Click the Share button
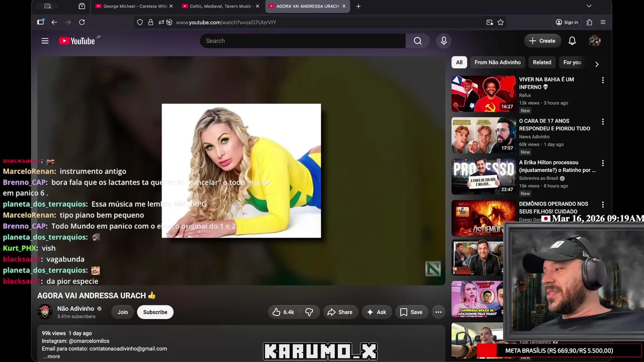Image resolution: width=644 pixels, height=362 pixels. 340,312
